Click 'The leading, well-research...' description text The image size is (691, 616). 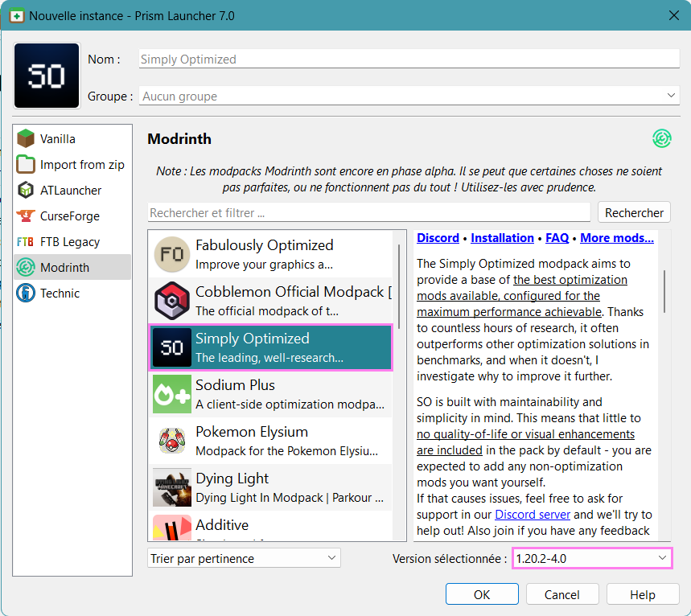pyautogui.click(x=269, y=358)
